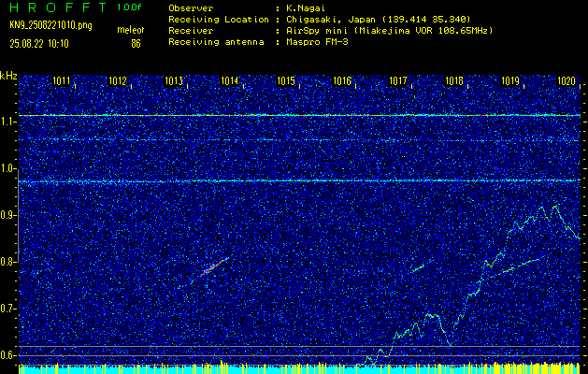
Task: Click the meteor count value 86
Action: (x=136, y=44)
